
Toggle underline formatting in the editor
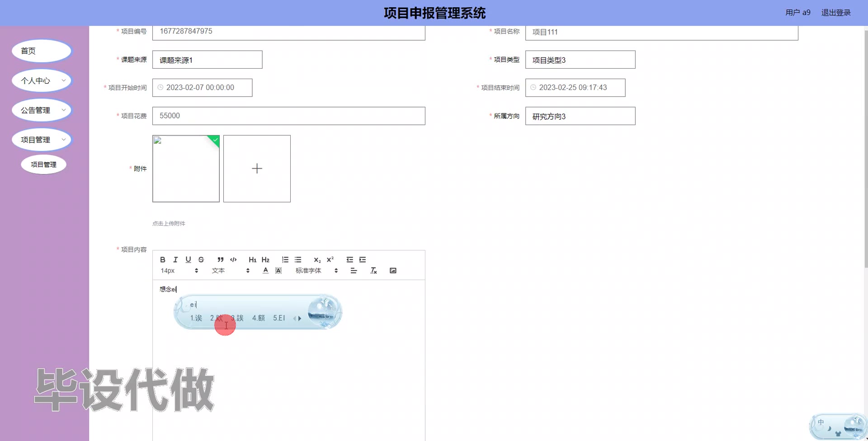[188, 260]
